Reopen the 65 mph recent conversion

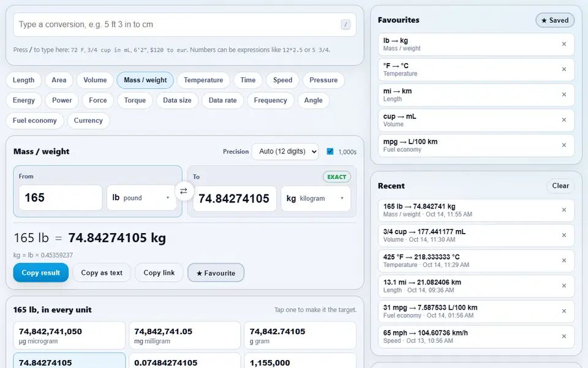(x=469, y=337)
